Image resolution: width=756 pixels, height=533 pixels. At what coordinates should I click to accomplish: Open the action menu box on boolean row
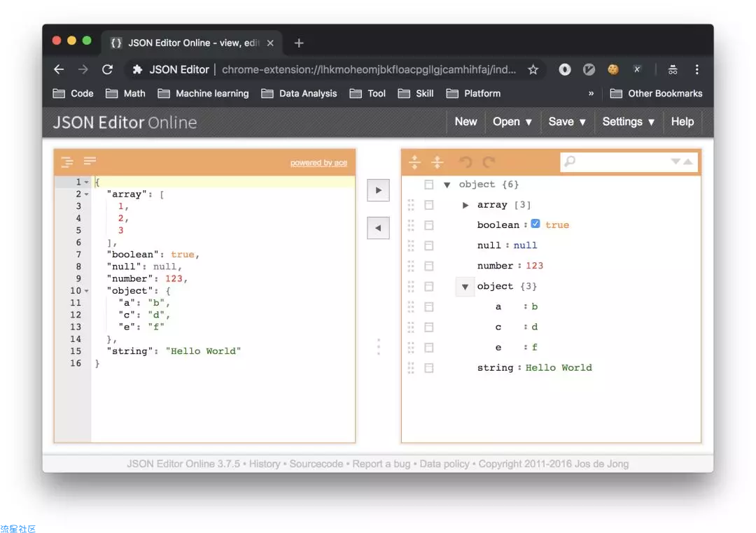[428, 225]
